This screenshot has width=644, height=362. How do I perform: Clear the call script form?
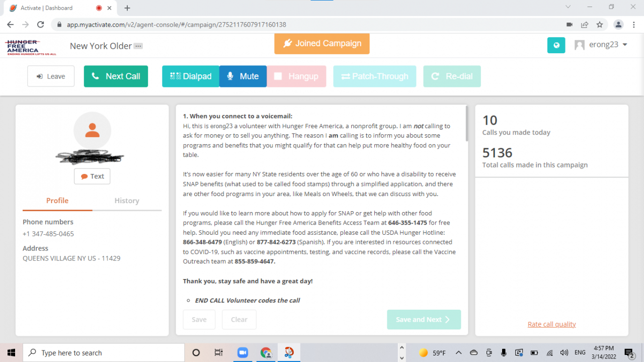(239, 319)
